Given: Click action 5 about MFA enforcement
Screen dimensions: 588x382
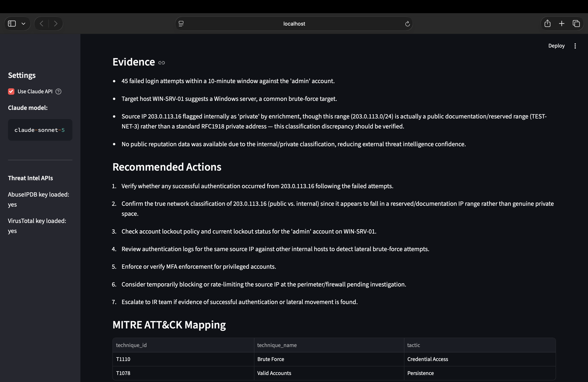Looking at the screenshot, I should click(199, 267).
